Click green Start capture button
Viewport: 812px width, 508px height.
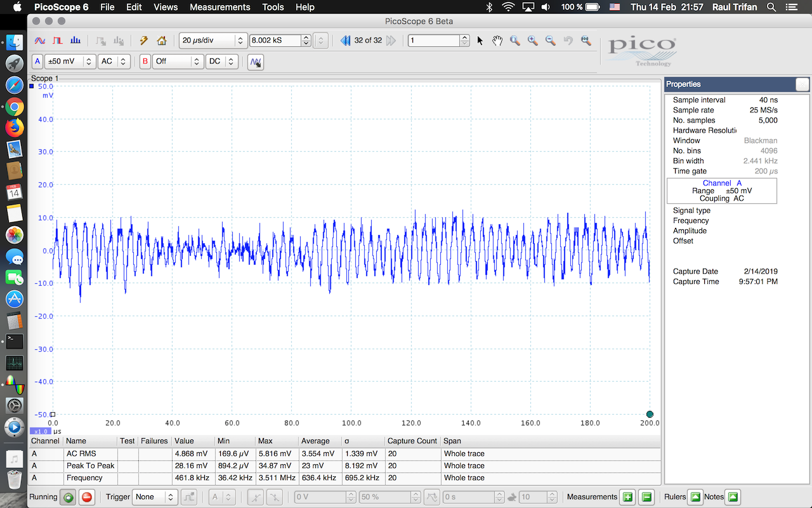[x=69, y=497]
